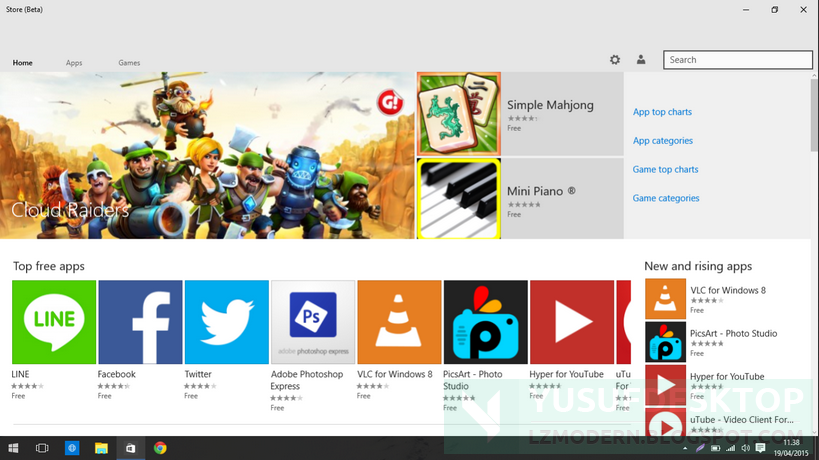Open the Simple Mahjong tile icon

click(459, 114)
